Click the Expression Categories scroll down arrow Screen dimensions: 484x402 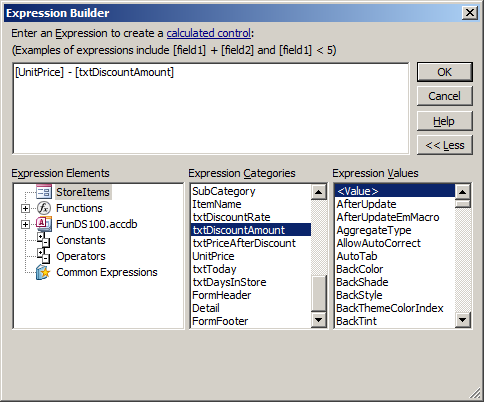[x=318, y=320]
